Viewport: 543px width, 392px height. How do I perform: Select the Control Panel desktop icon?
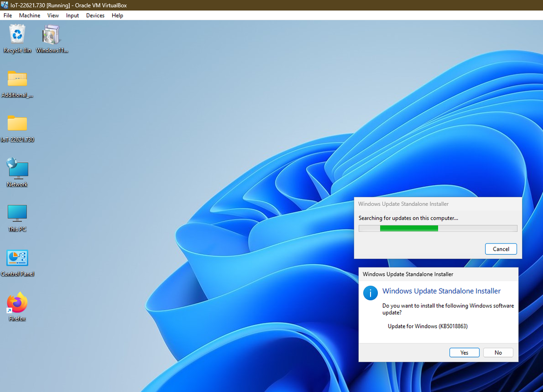17,263
